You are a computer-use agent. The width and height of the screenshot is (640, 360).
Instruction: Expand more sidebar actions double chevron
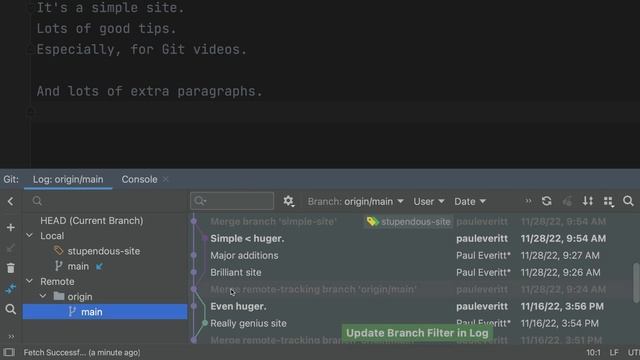click(x=11, y=336)
